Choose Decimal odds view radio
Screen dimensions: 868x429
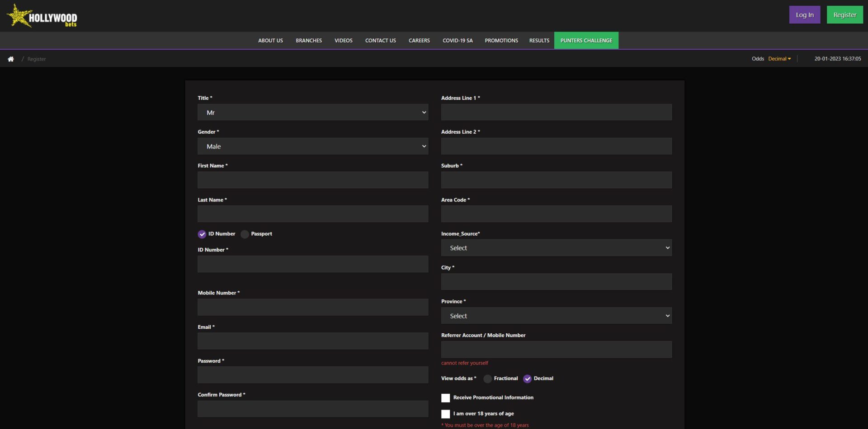[x=527, y=379]
